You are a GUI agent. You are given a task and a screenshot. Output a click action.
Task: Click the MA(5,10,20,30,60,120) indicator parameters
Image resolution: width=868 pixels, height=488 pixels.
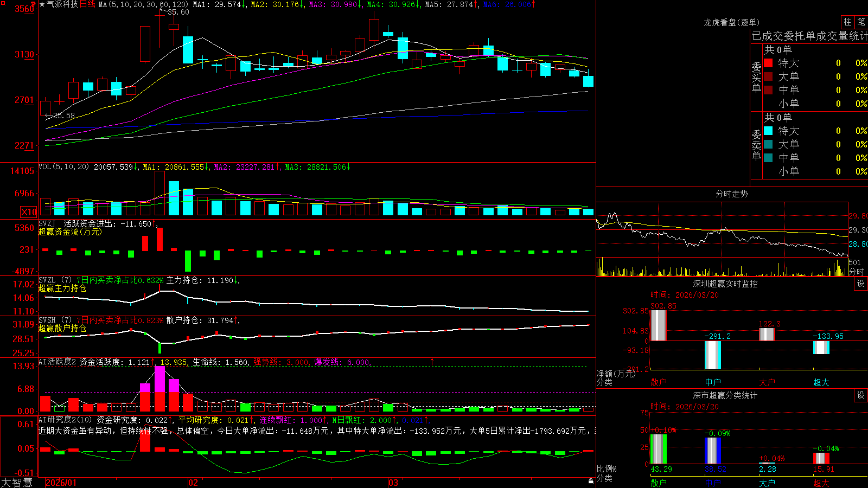point(143,4)
